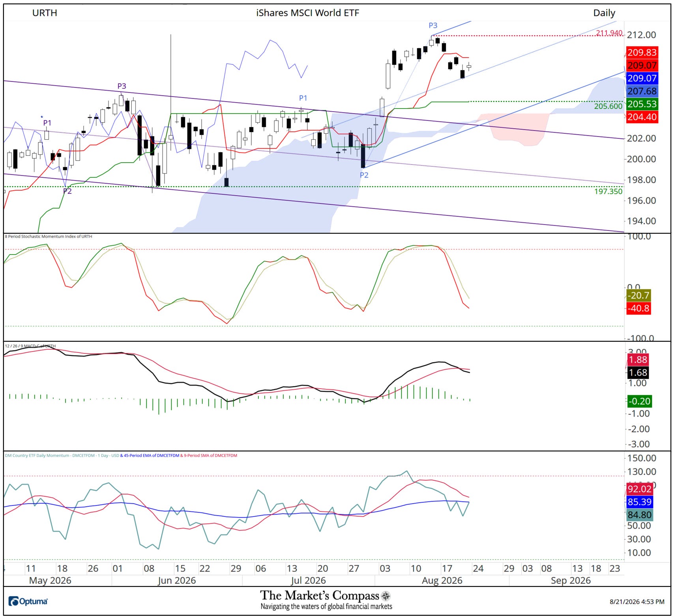Click the 84.80 momentum value tag
Viewport: 674px width, 616px height.
(640, 515)
